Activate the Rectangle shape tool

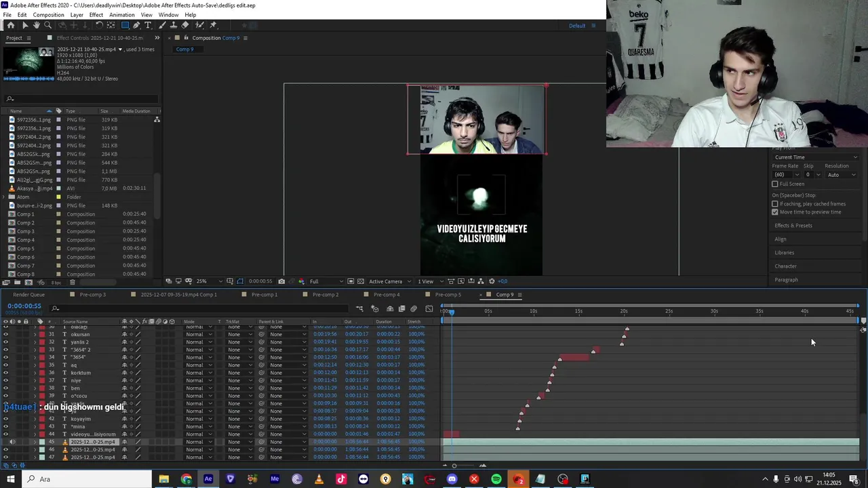click(125, 25)
